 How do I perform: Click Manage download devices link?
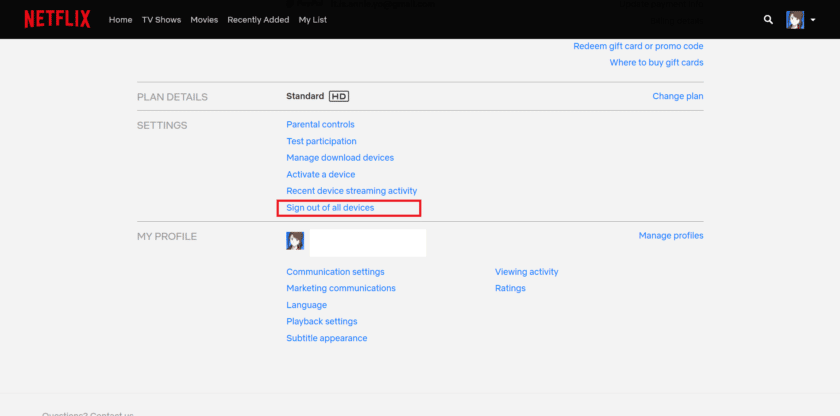tap(340, 157)
